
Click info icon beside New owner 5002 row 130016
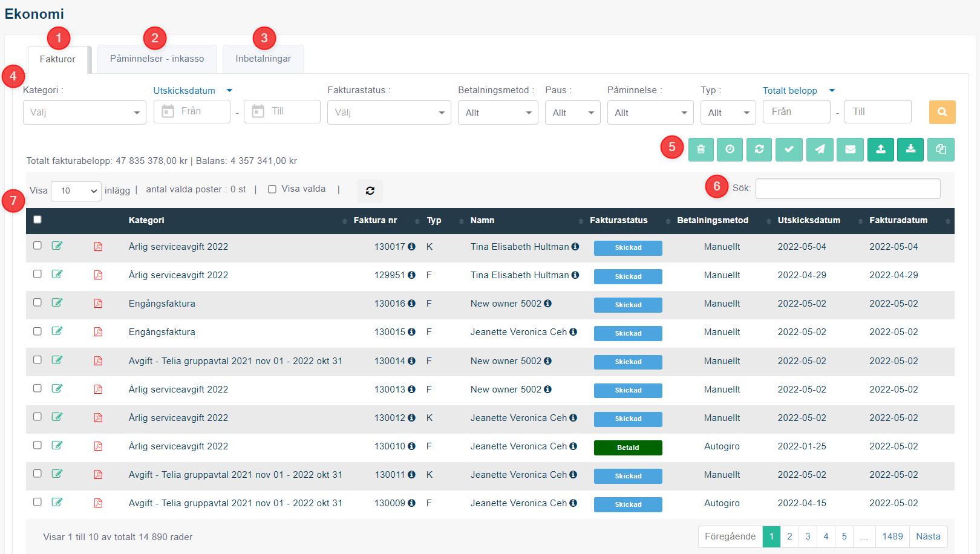coord(547,304)
